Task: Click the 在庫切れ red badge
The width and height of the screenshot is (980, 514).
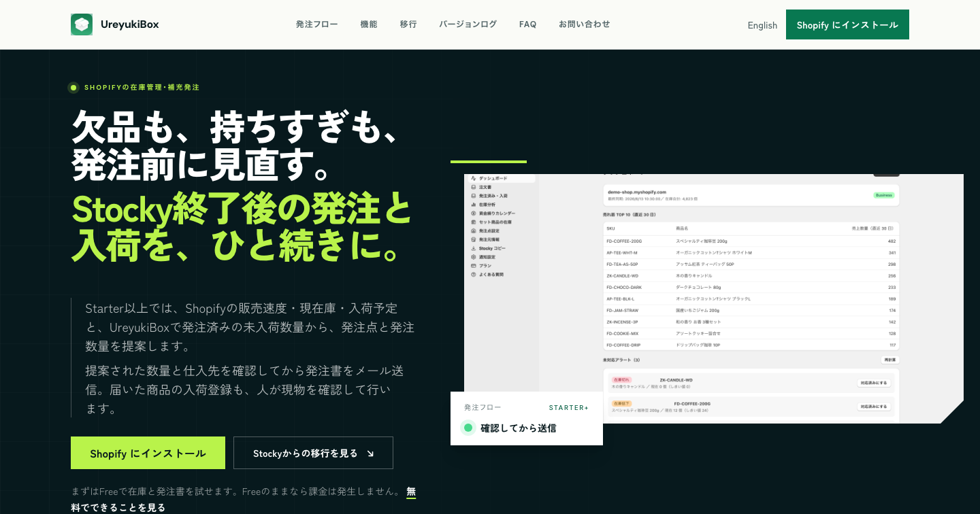Action: tap(622, 380)
